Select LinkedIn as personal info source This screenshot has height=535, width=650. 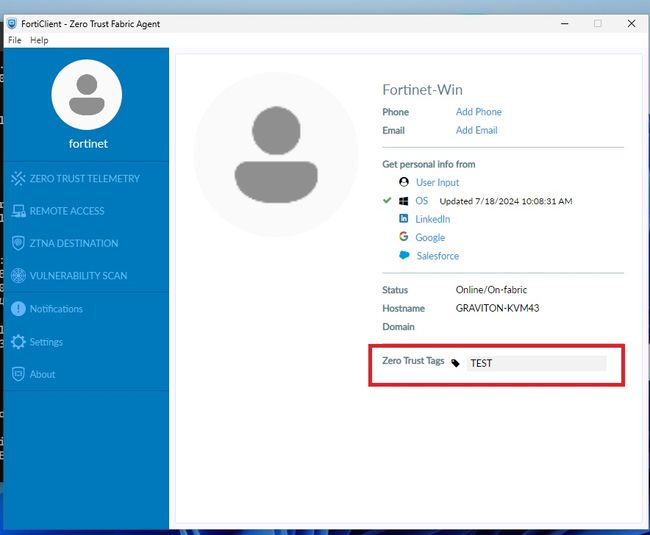433,219
